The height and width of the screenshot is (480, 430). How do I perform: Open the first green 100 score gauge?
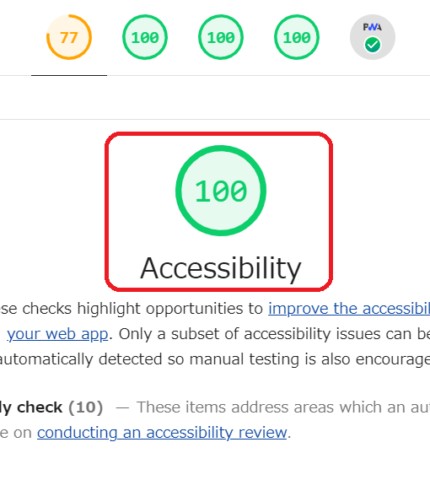click(145, 37)
